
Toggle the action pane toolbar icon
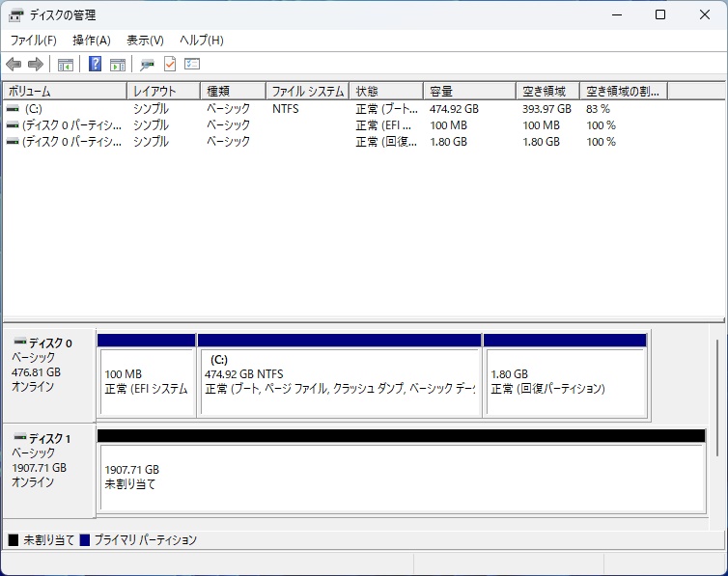point(118,65)
